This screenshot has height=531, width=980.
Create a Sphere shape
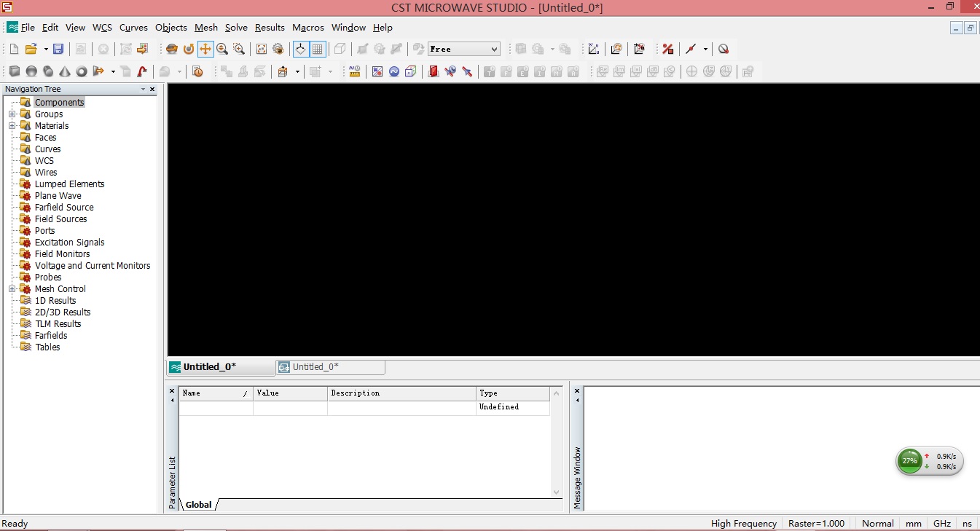tap(31, 71)
